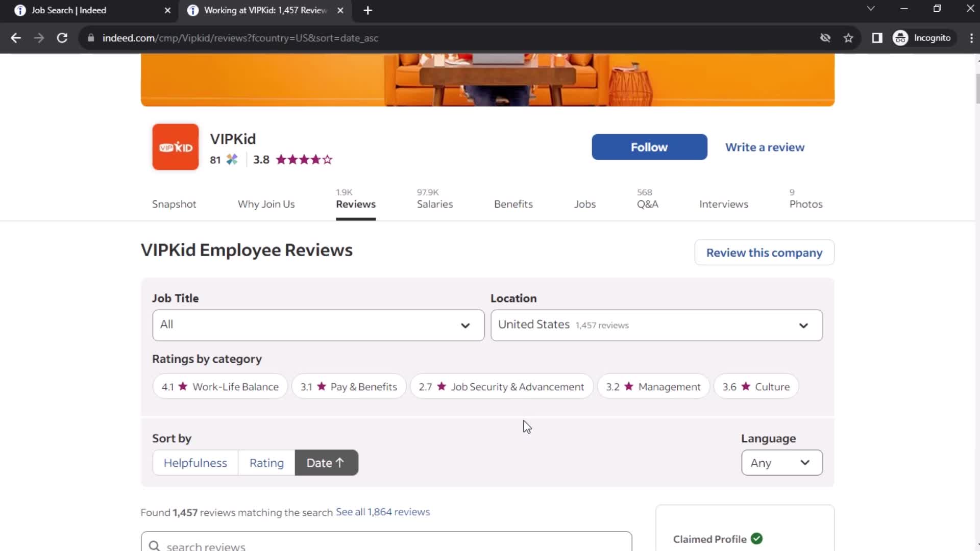Viewport: 980px width, 551px height.
Task: Open the Why Join Us tab
Action: click(x=266, y=204)
